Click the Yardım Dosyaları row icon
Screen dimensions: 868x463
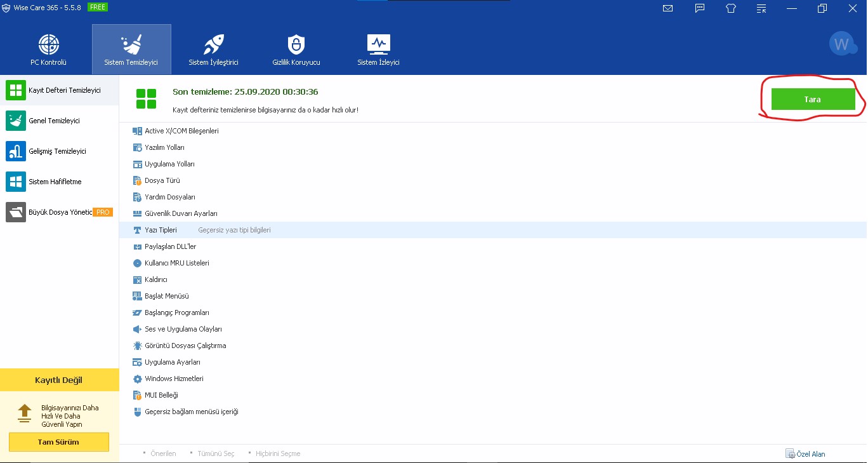137,197
